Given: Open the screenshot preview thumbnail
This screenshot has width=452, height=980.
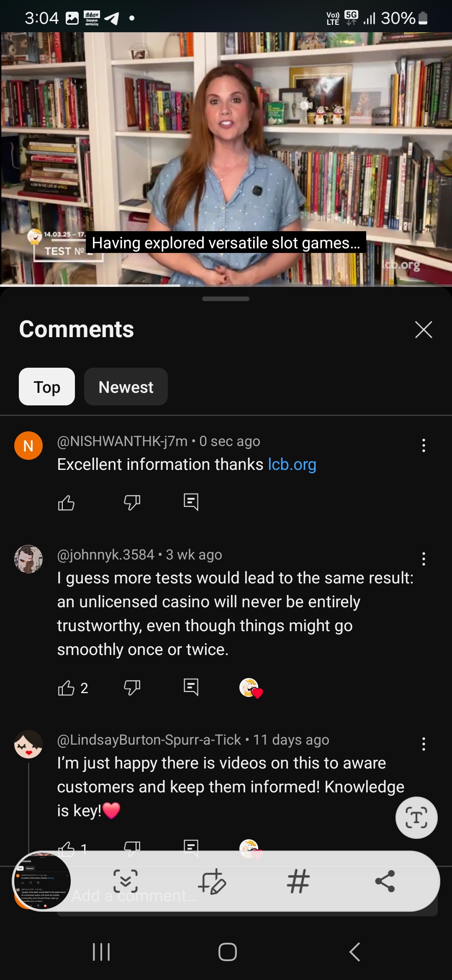Looking at the screenshot, I should point(42,881).
